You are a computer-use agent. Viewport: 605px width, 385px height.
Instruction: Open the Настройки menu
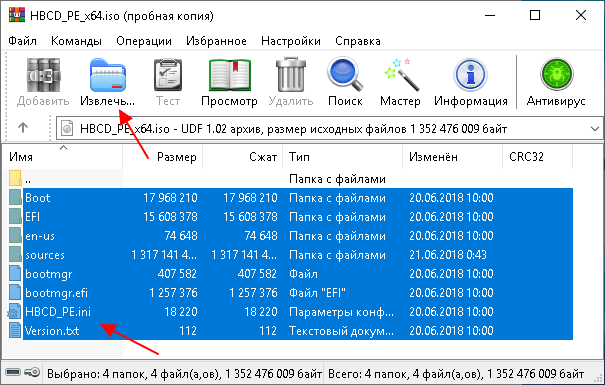[291, 41]
